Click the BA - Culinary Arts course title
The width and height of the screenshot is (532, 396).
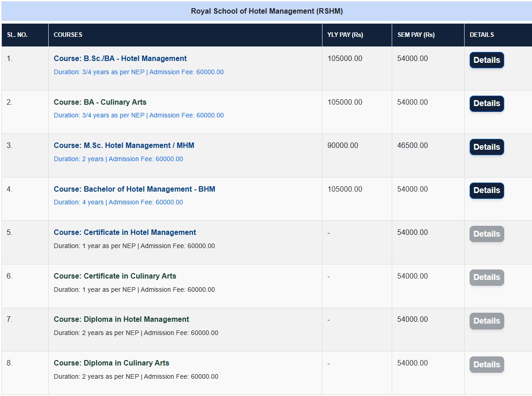pyautogui.click(x=100, y=102)
